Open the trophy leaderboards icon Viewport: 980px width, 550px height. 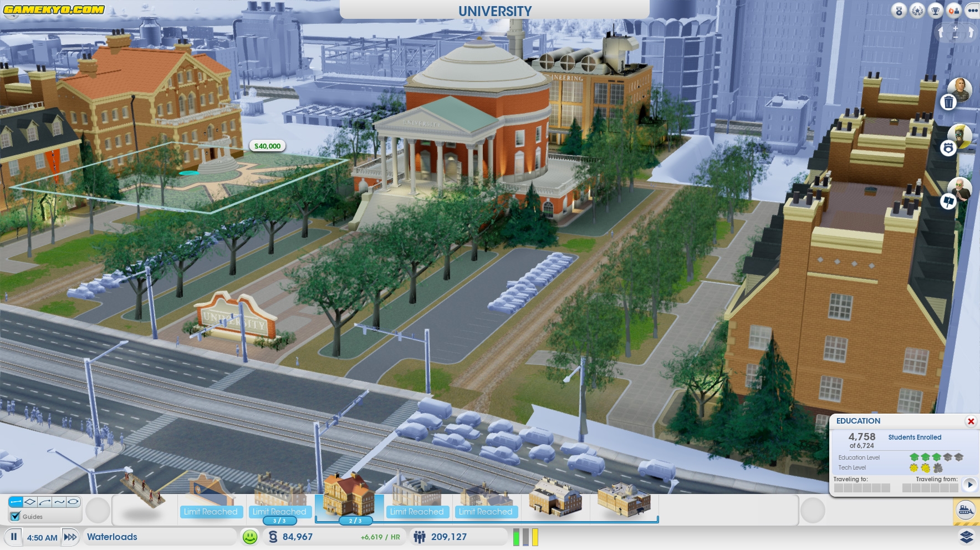[x=936, y=11]
